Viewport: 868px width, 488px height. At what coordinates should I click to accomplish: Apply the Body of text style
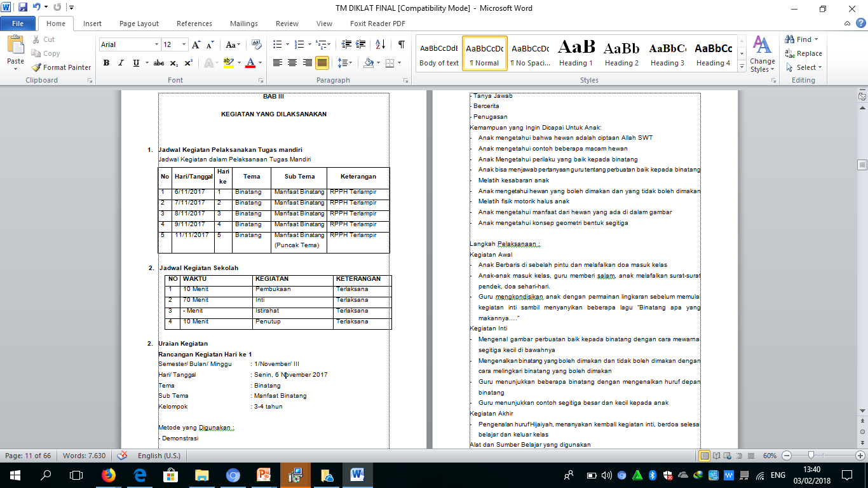click(x=439, y=53)
